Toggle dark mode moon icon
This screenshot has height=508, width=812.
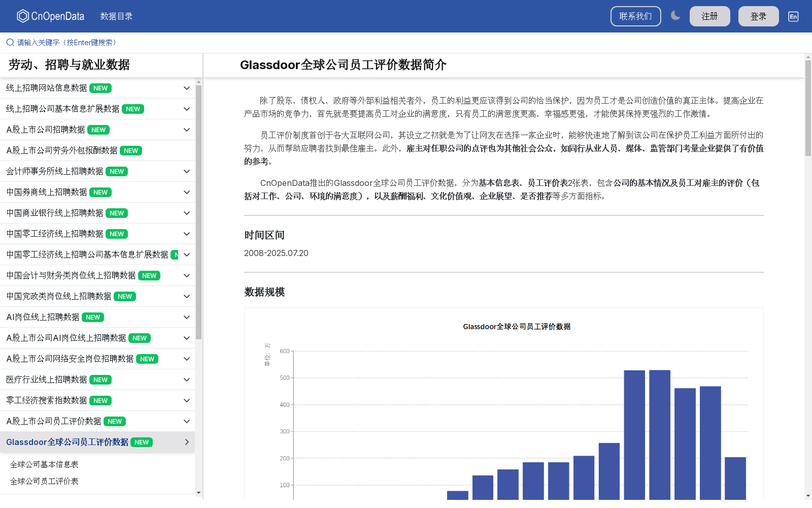(x=675, y=16)
